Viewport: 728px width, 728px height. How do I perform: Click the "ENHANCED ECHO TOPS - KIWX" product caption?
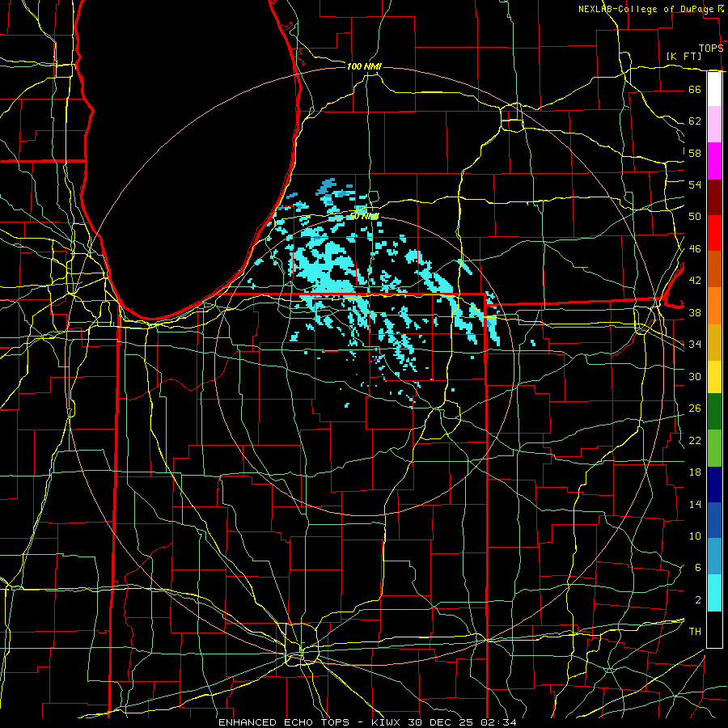tap(311, 722)
